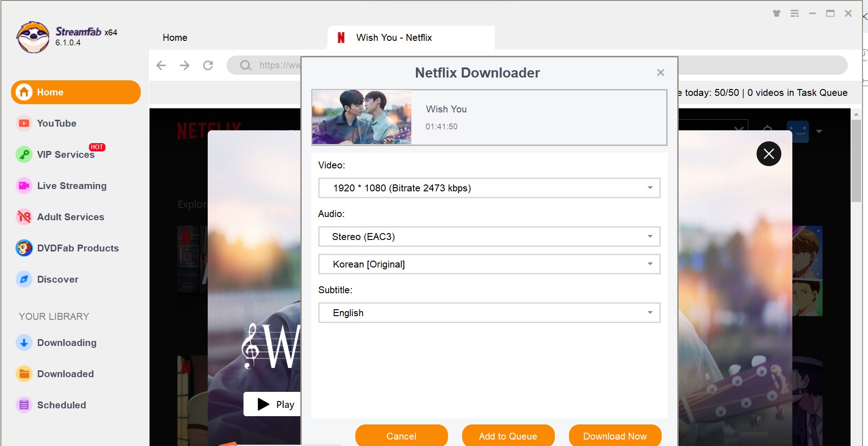Go forward with the browser forward arrow
The width and height of the screenshot is (868, 446).
coord(184,65)
